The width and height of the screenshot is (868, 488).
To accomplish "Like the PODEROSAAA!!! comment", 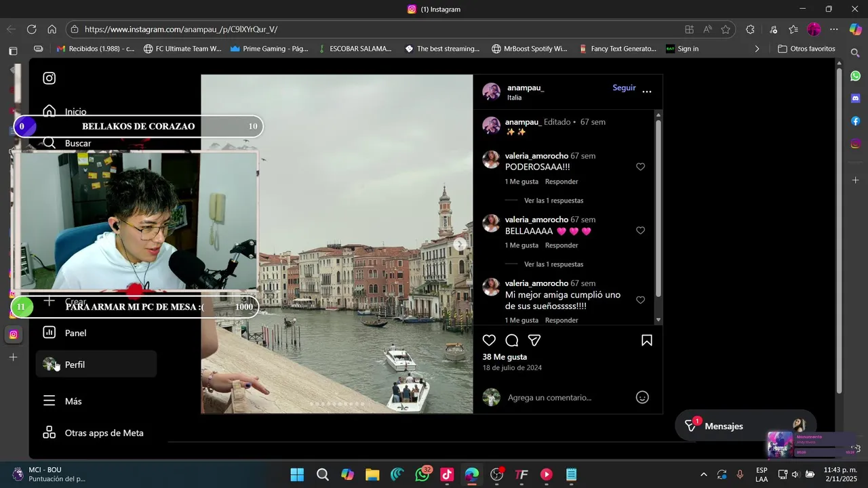I will [640, 167].
